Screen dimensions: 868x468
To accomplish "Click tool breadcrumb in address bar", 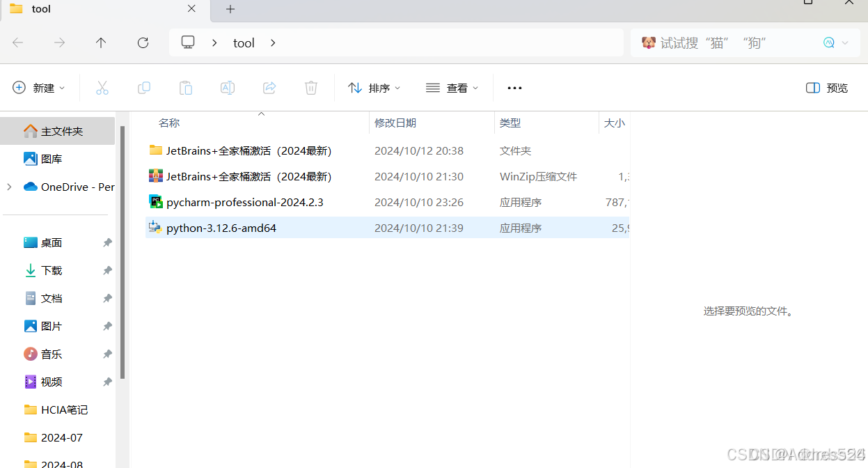I will click(x=244, y=42).
